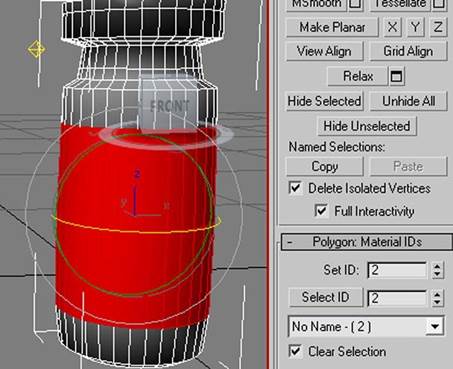Apply Relax to the selection

[x=358, y=76]
